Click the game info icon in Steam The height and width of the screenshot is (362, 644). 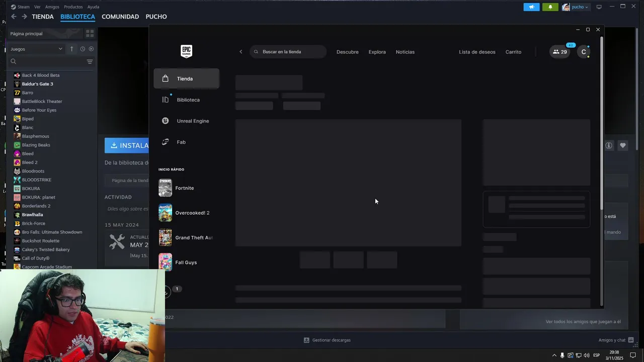click(x=609, y=145)
